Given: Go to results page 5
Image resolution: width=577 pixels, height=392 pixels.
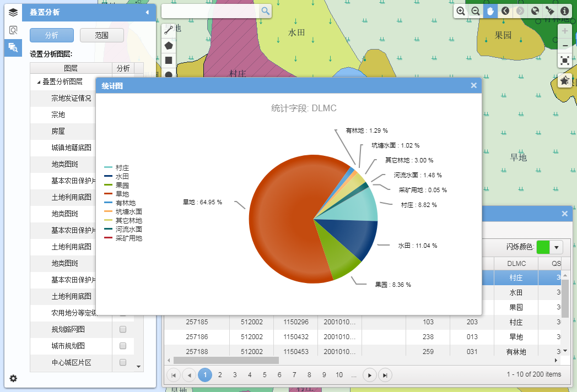Looking at the screenshot, I should point(265,375).
